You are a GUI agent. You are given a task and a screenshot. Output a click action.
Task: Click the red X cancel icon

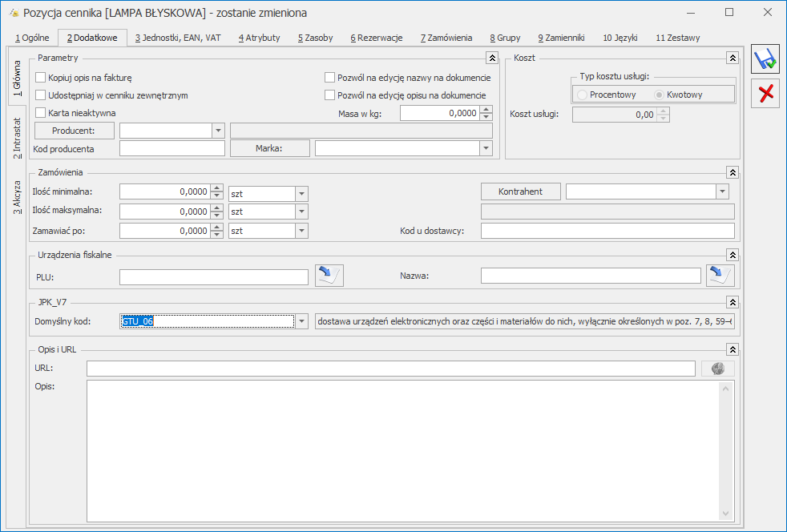tap(765, 93)
